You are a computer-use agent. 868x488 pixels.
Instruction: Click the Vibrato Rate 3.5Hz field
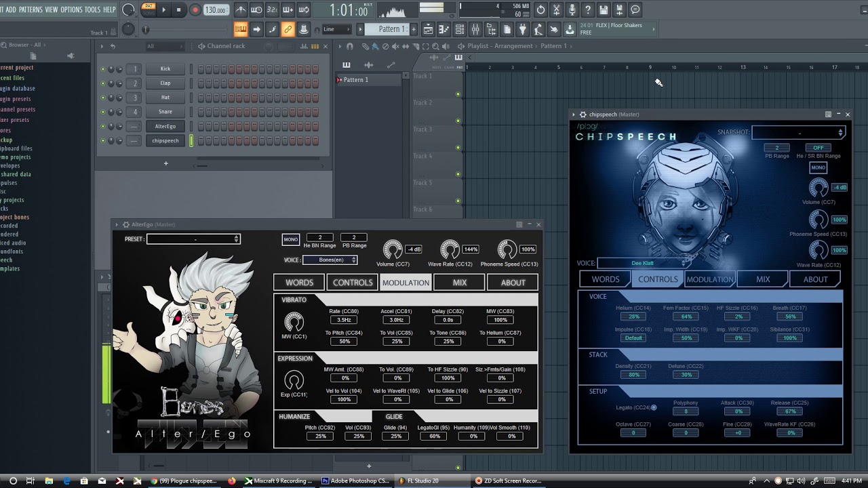(x=344, y=320)
